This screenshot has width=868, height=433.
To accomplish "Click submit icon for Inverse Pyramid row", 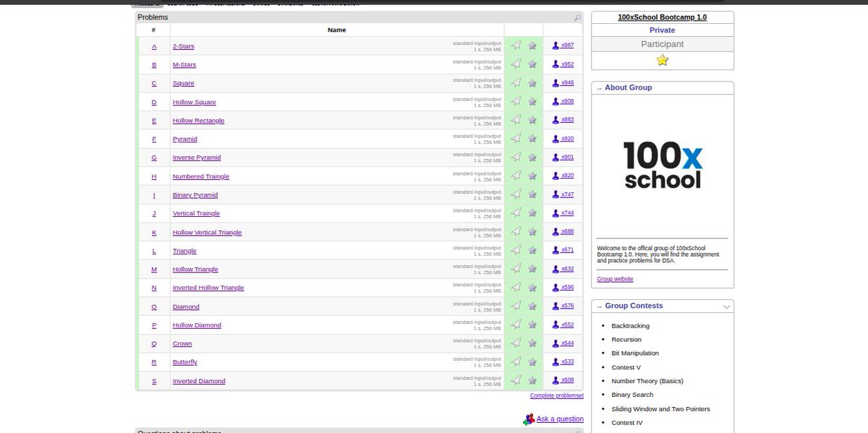I will tap(516, 157).
